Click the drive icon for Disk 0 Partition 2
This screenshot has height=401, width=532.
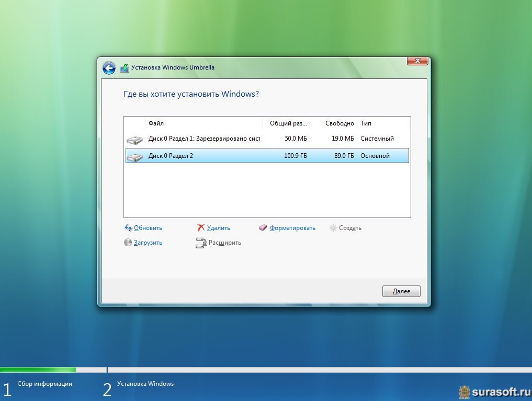click(134, 157)
